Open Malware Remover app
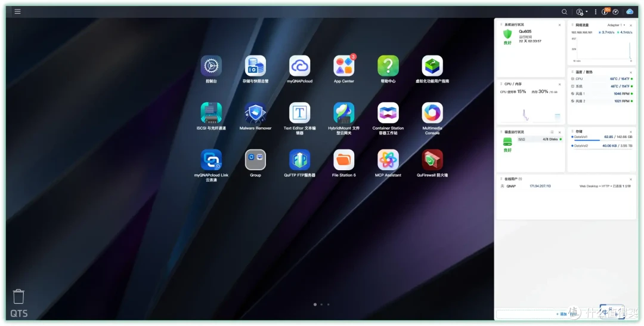This screenshot has height=326, width=644. pos(255,113)
